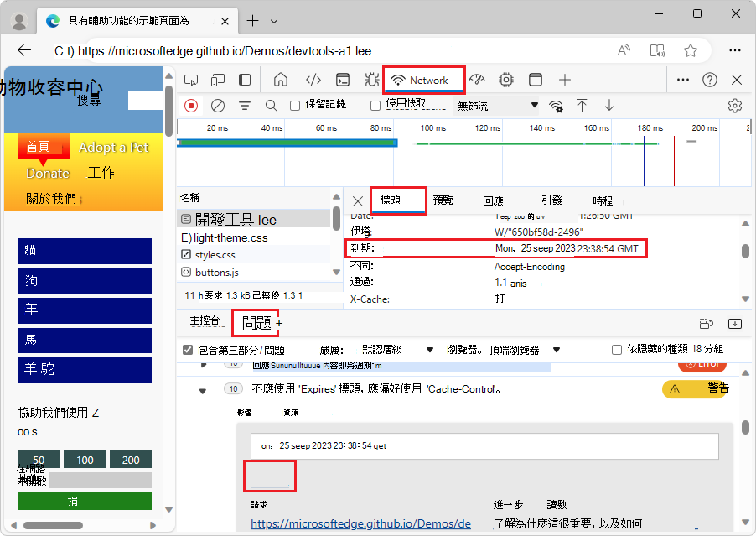Select the inspect element tool
Image resolution: width=756 pixels, height=536 pixels.
191,80
